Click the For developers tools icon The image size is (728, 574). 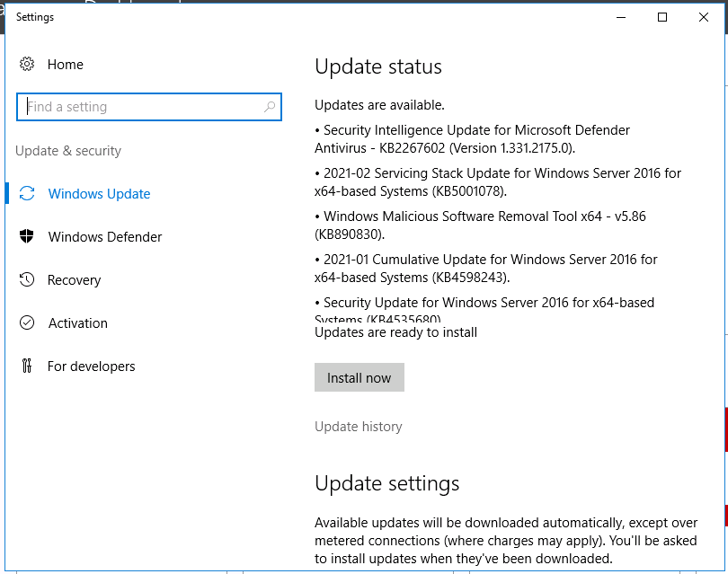[27, 366]
